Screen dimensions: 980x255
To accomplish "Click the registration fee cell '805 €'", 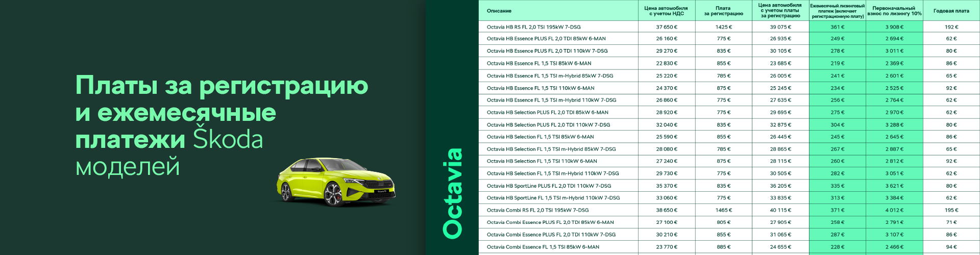I will tap(723, 222).
